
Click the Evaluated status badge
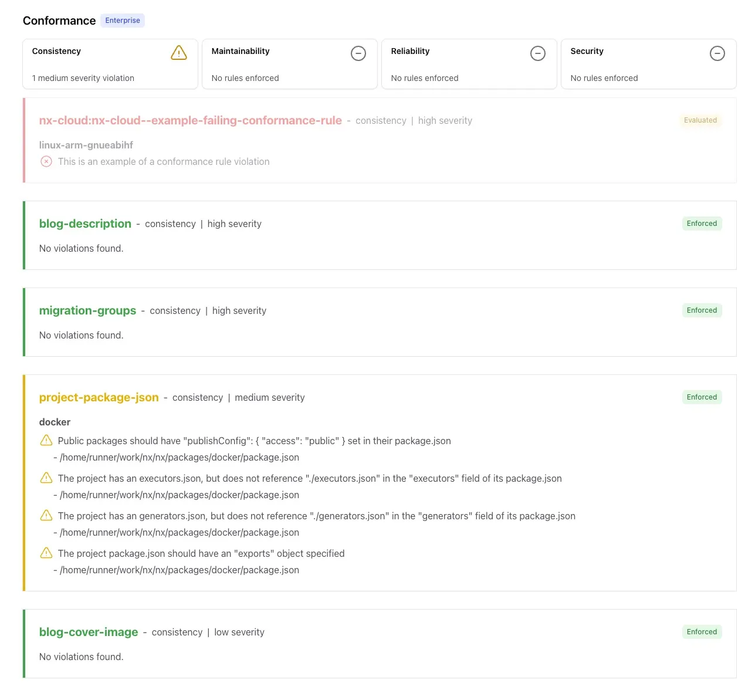(700, 120)
